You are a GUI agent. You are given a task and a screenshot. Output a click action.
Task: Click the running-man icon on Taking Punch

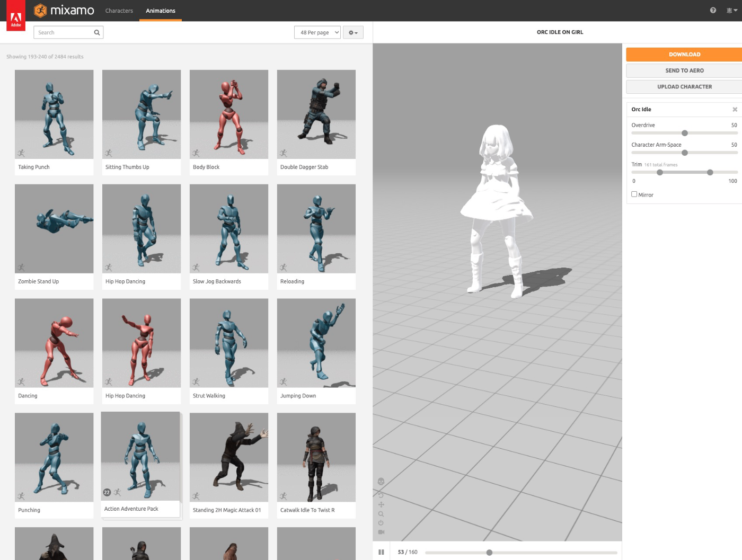pos(21,153)
